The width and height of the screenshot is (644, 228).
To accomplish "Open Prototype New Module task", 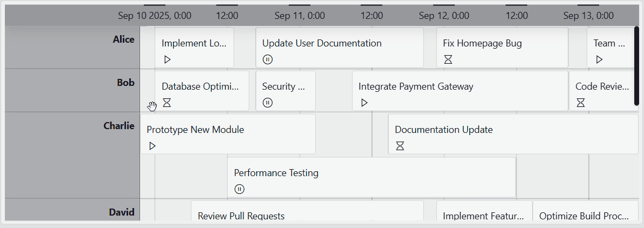I will [x=228, y=134].
